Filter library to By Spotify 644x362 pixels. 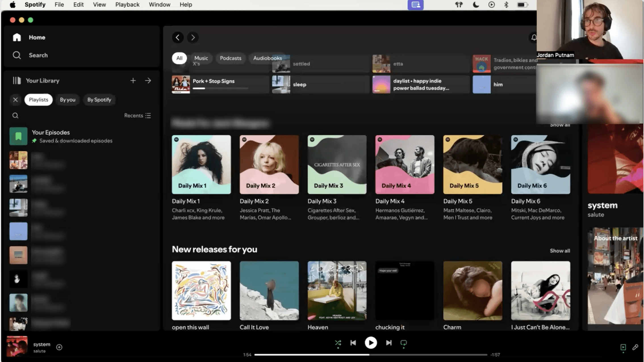(x=99, y=100)
